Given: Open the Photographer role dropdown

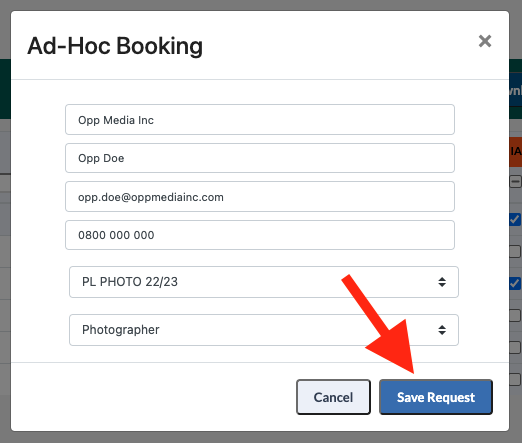Looking at the screenshot, I should (264, 330).
